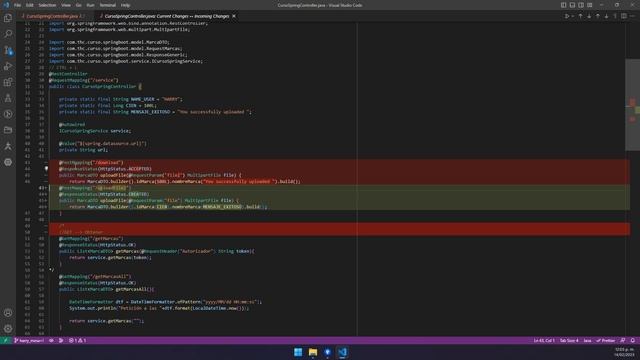Click the Visual Studio Code taskbar icon
Screen dimensions: 640x360
click(342, 352)
